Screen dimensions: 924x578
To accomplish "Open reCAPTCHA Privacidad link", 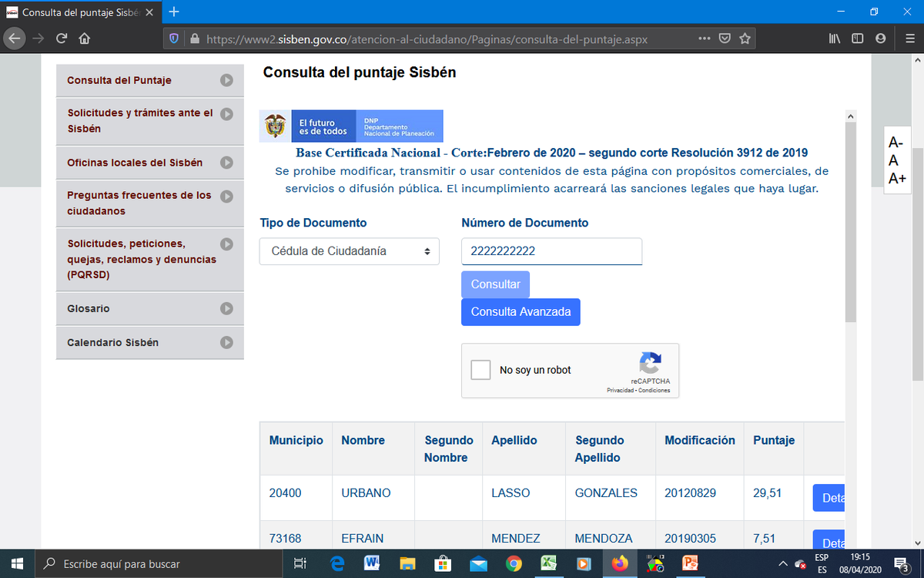I will pos(619,391).
